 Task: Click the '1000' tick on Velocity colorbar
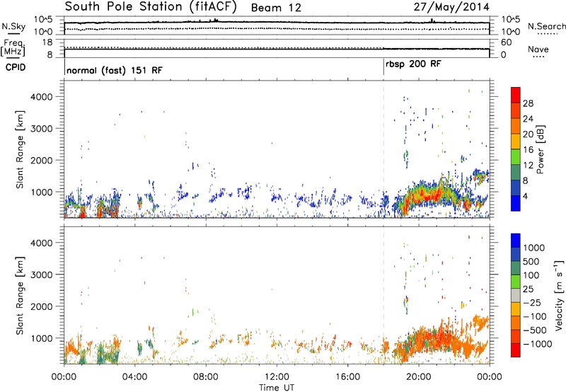pyautogui.click(x=533, y=248)
